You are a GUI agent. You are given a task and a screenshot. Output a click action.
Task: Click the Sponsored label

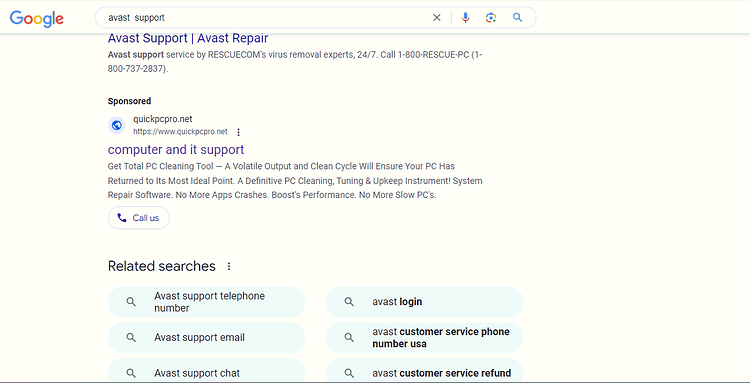[130, 101]
